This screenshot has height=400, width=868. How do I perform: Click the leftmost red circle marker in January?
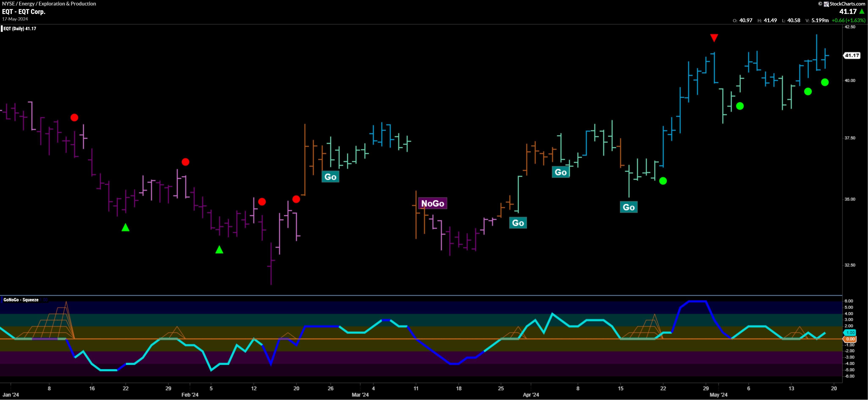click(74, 117)
